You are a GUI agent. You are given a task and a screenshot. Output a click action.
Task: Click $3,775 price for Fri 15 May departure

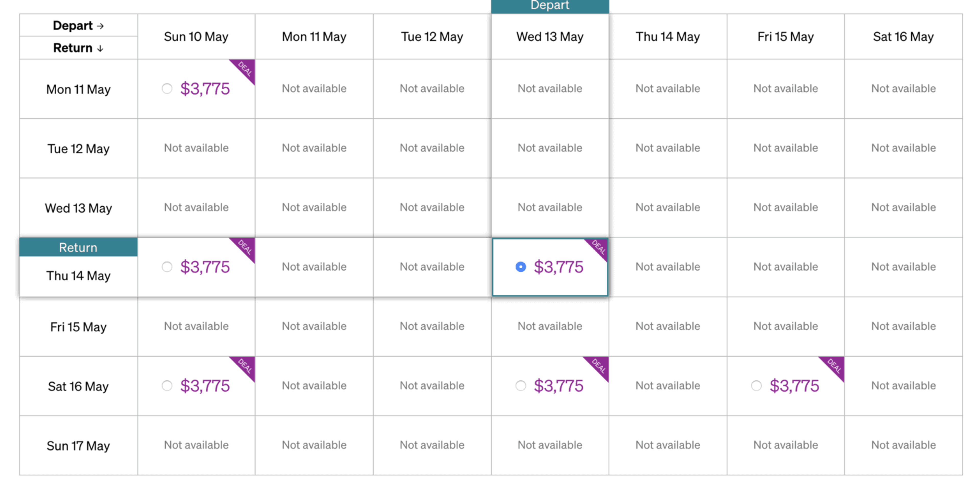[x=794, y=386]
